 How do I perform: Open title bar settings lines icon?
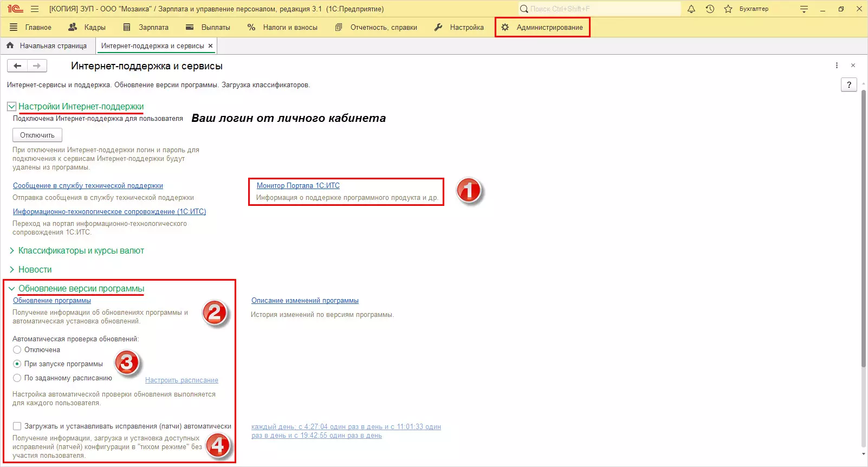[804, 9]
